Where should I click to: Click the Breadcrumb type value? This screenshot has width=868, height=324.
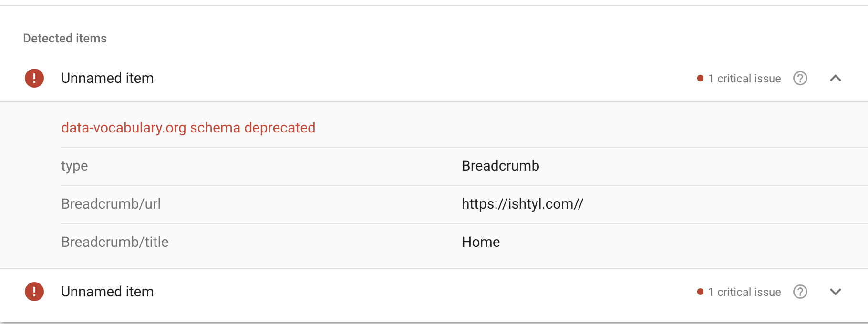(500, 166)
